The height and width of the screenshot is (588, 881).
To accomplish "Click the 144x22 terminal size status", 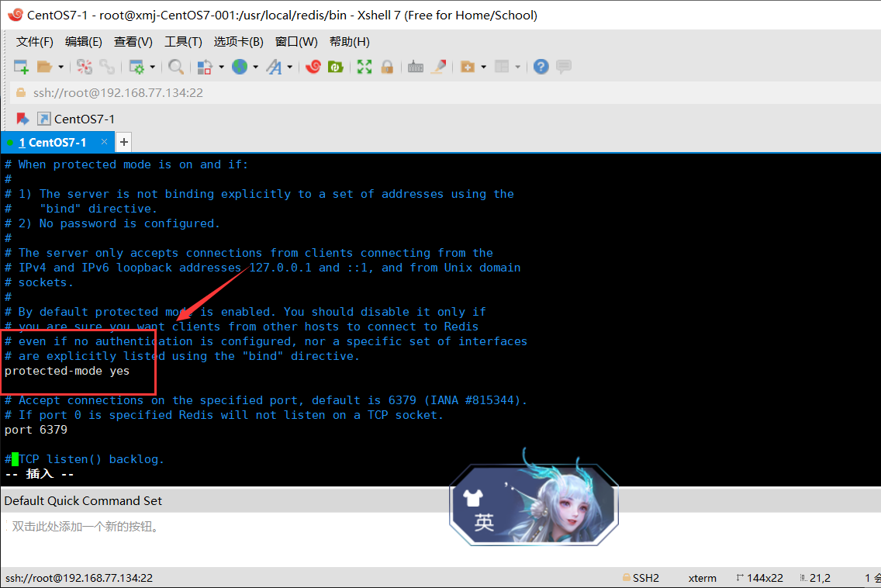I will (760, 578).
